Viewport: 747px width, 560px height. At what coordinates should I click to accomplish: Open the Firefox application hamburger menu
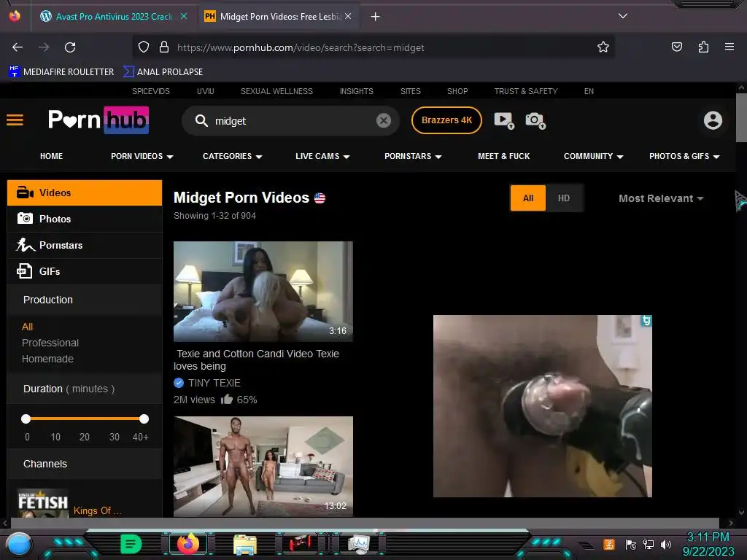(x=729, y=47)
